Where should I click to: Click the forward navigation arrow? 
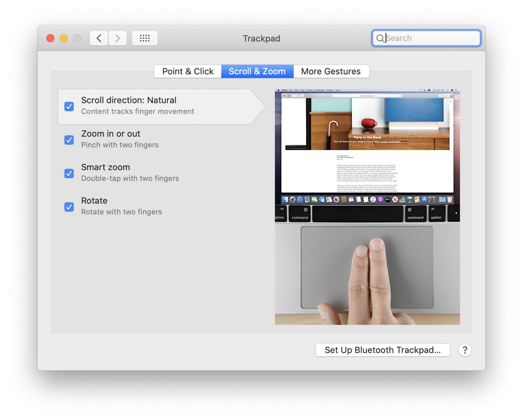[117, 38]
